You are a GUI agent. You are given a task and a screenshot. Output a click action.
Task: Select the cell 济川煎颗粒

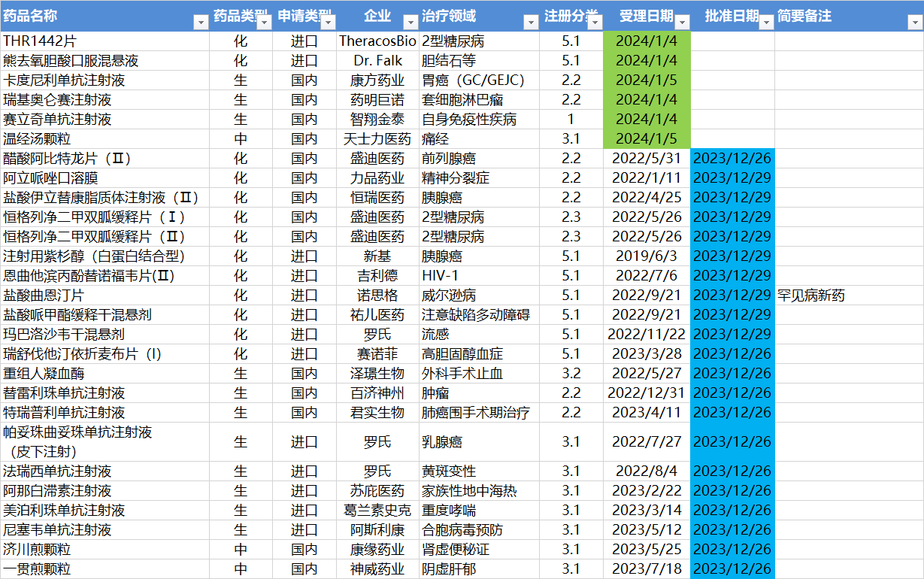(x=105, y=550)
